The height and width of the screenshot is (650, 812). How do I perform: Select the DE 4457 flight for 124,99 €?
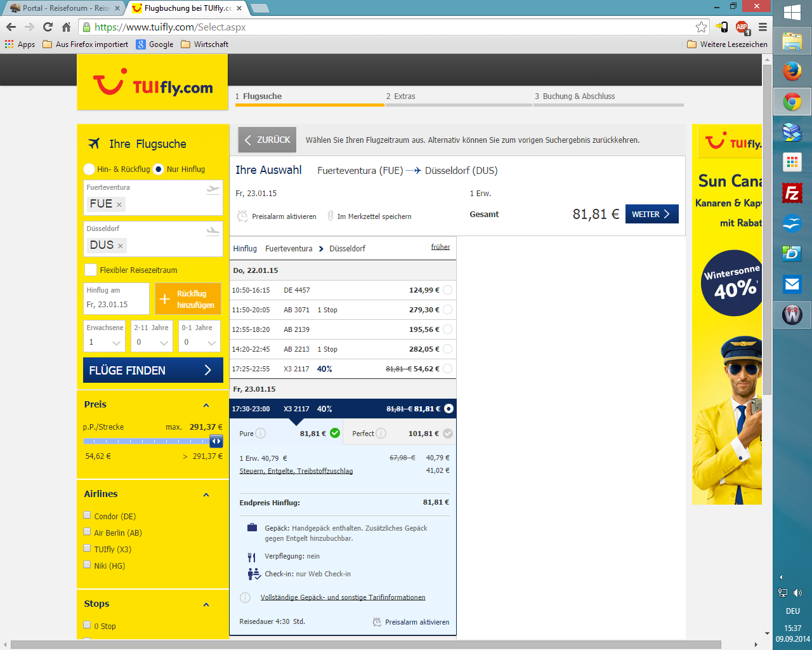[x=447, y=290]
